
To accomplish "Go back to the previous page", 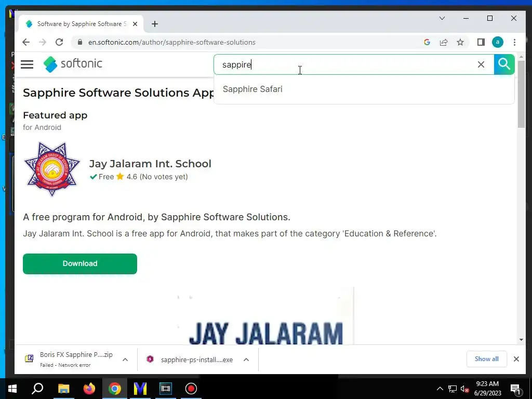I will coord(26,42).
